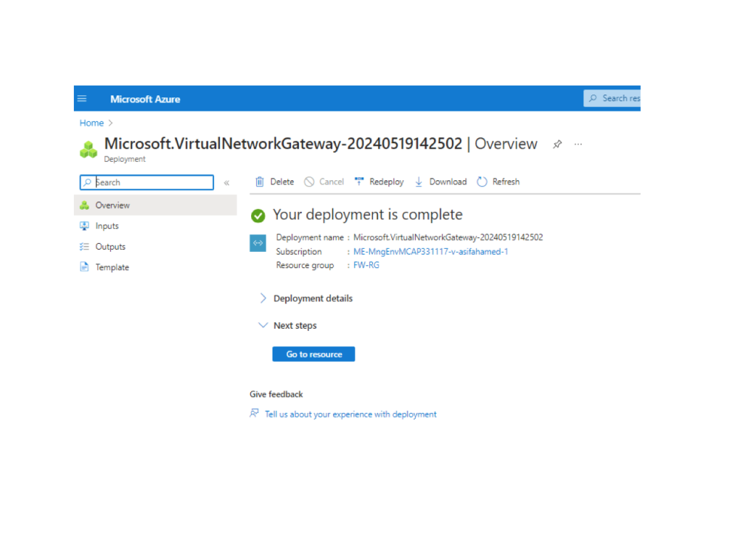Collapse the Next steps section

(263, 325)
